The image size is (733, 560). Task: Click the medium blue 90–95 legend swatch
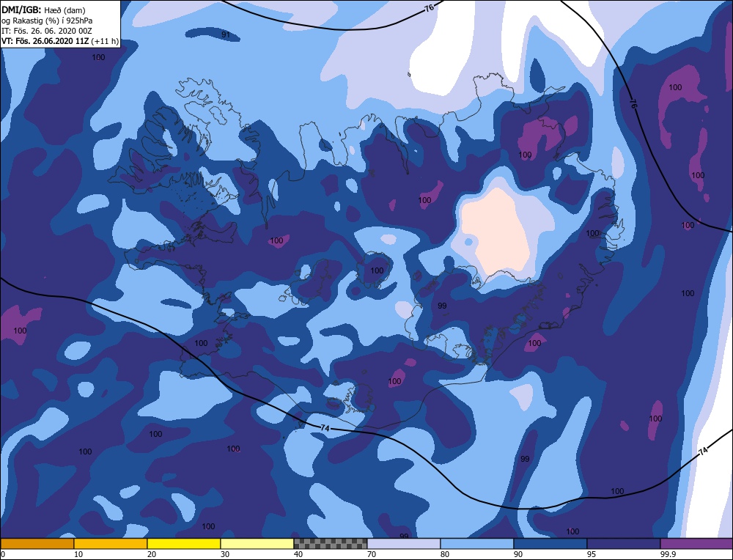click(550, 544)
